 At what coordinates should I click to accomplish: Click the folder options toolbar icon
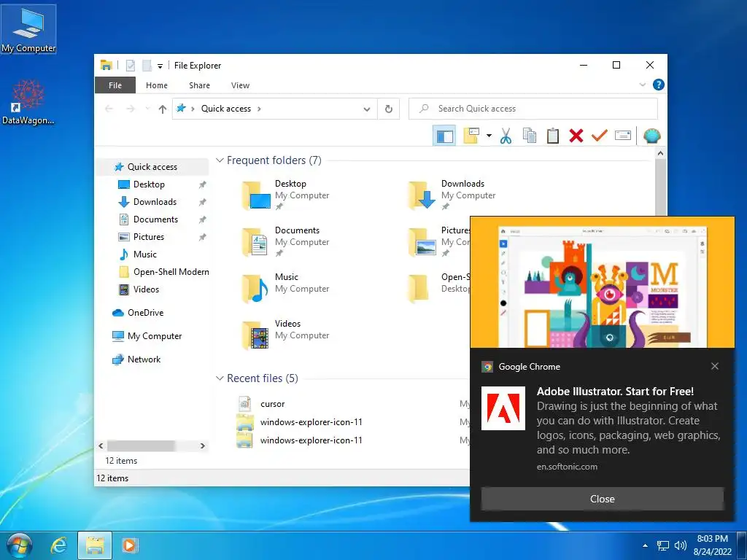(471, 136)
